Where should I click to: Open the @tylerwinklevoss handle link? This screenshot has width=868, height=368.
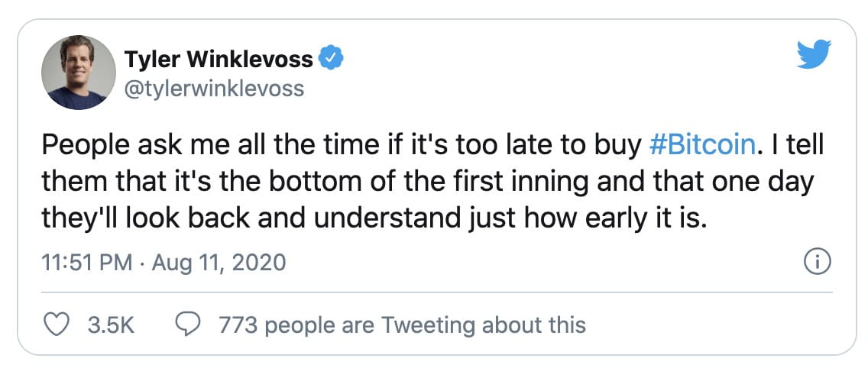[214, 89]
